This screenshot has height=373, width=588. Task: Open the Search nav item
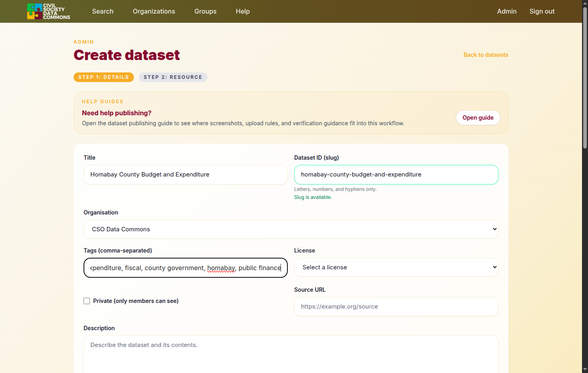click(x=103, y=11)
